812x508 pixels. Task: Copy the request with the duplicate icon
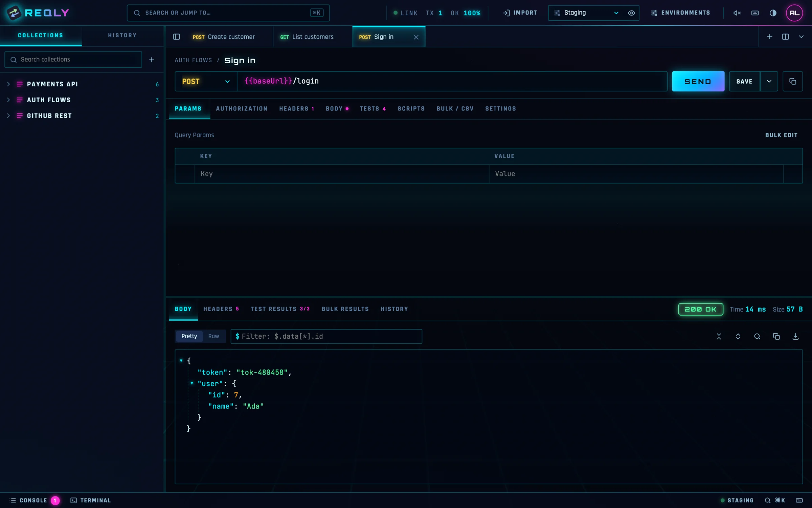click(x=792, y=81)
